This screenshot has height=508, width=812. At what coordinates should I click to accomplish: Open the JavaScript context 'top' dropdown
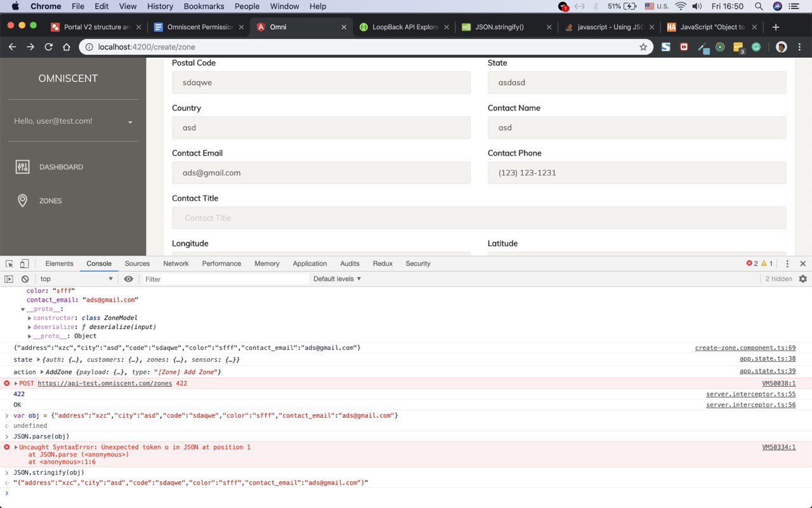point(76,279)
